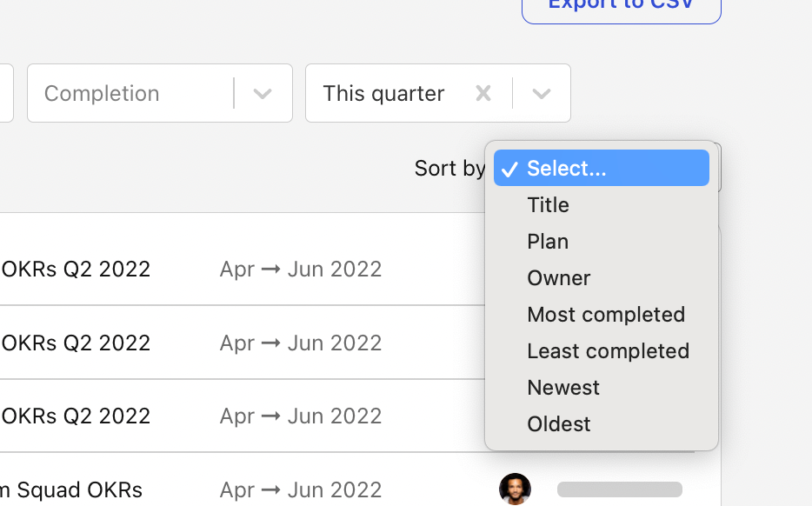Screen dimensions: 812x506
Task: Pick Owner in the sort menu
Action: pos(559,278)
